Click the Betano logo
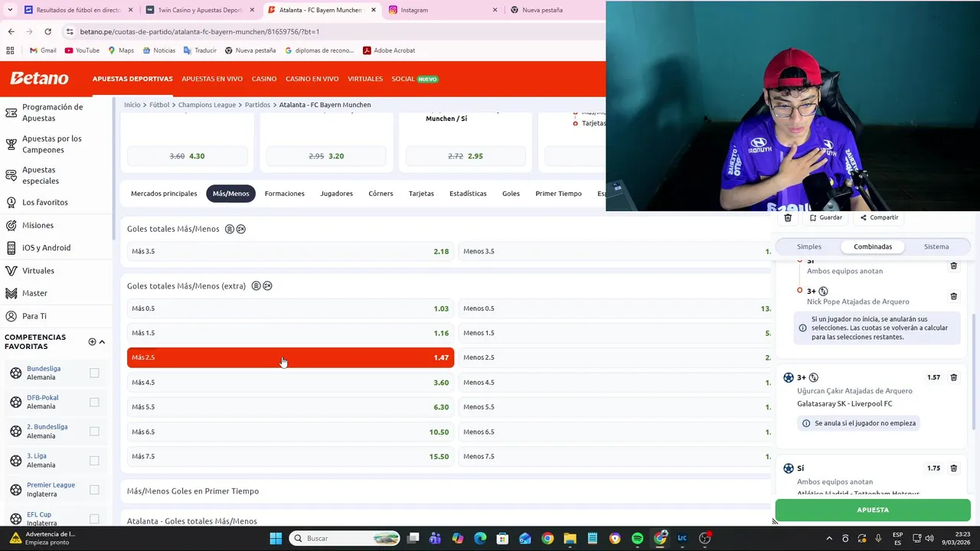 39,78
